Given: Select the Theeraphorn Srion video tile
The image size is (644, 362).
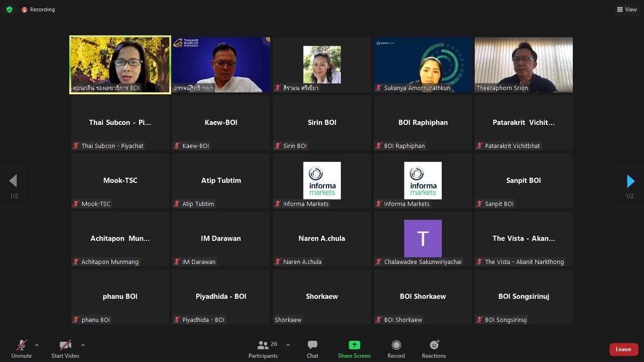Looking at the screenshot, I should click(523, 65).
